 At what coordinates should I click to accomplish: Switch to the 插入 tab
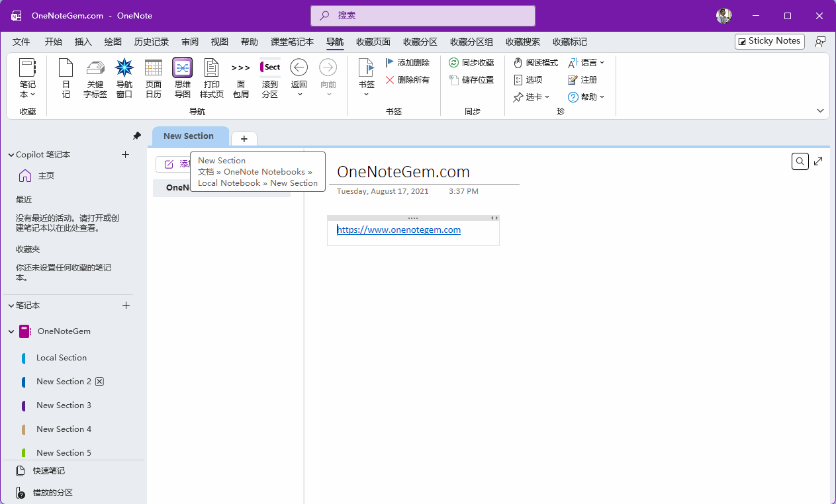tap(83, 42)
